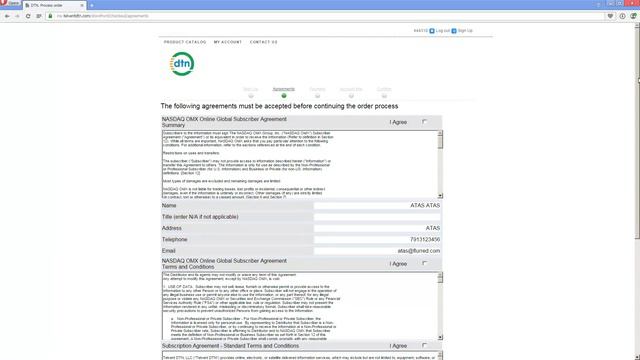Open the Contact Us menu

[264, 42]
